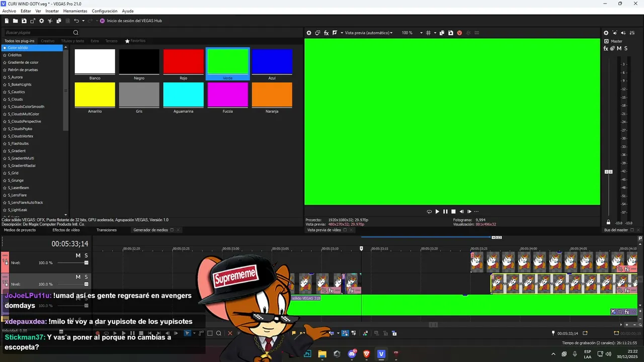Open the Insertar menu
This screenshot has width=644, height=362.
(52, 11)
